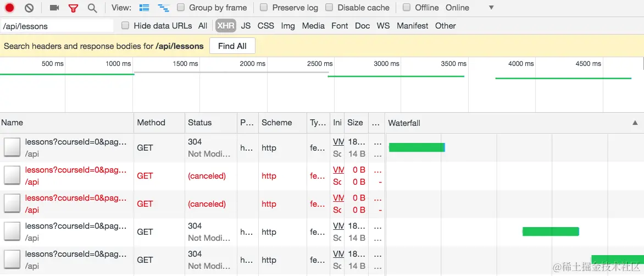Tick the Disable cache checkbox
This screenshot has height=276, width=644.
pos(329,8)
